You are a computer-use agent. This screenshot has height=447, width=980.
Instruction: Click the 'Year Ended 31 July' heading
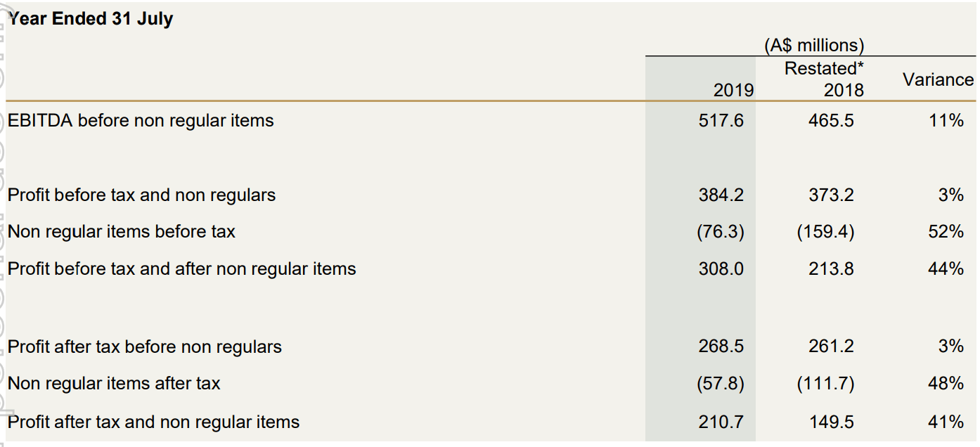click(91, 19)
